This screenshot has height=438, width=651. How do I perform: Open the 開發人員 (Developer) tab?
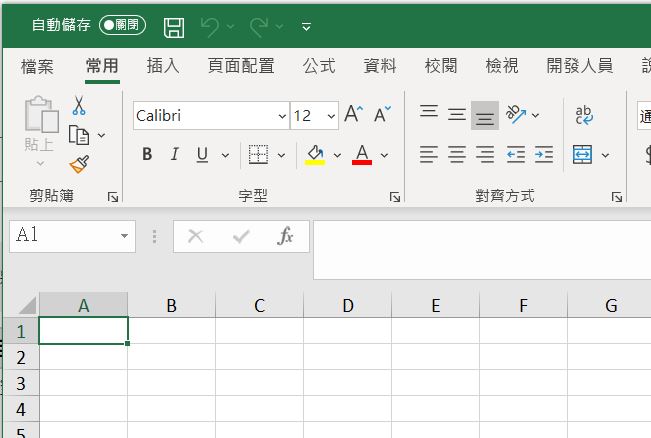pyautogui.click(x=580, y=66)
